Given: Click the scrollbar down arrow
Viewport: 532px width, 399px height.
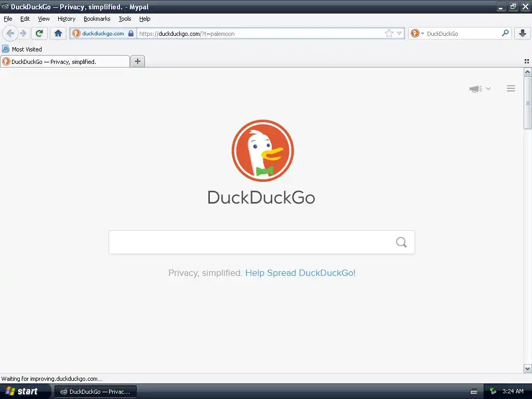Looking at the screenshot, I should [x=527, y=369].
